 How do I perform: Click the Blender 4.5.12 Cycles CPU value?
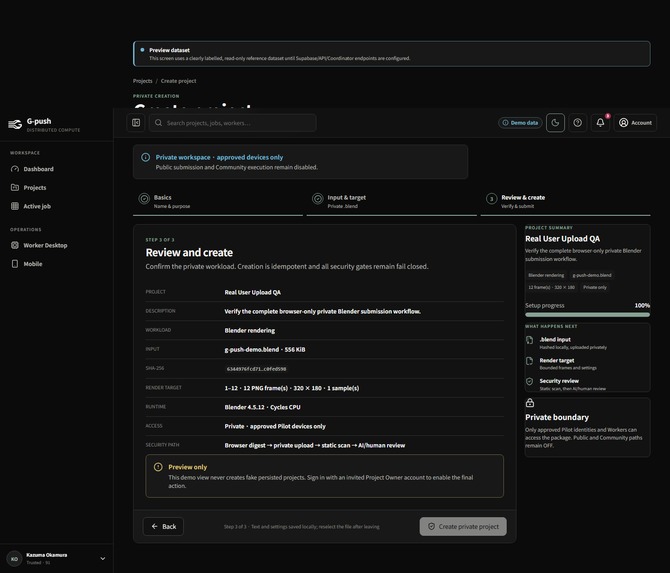pyautogui.click(x=262, y=408)
